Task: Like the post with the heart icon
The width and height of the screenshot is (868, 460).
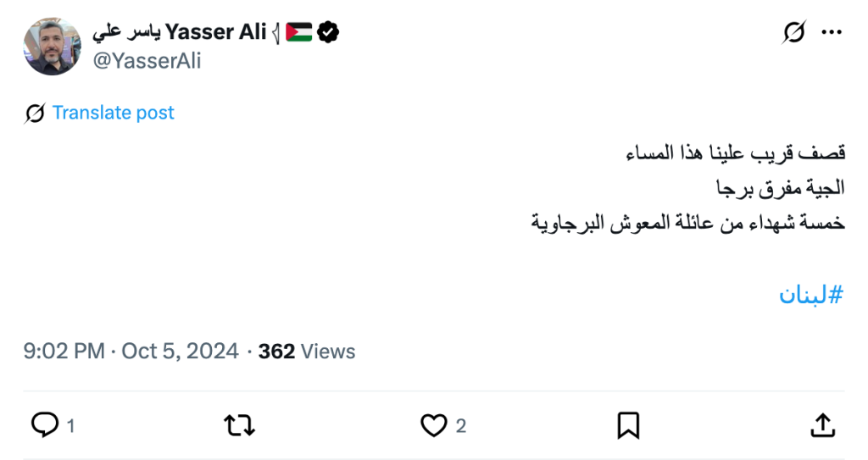Action: pyautogui.click(x=434, y=424)
